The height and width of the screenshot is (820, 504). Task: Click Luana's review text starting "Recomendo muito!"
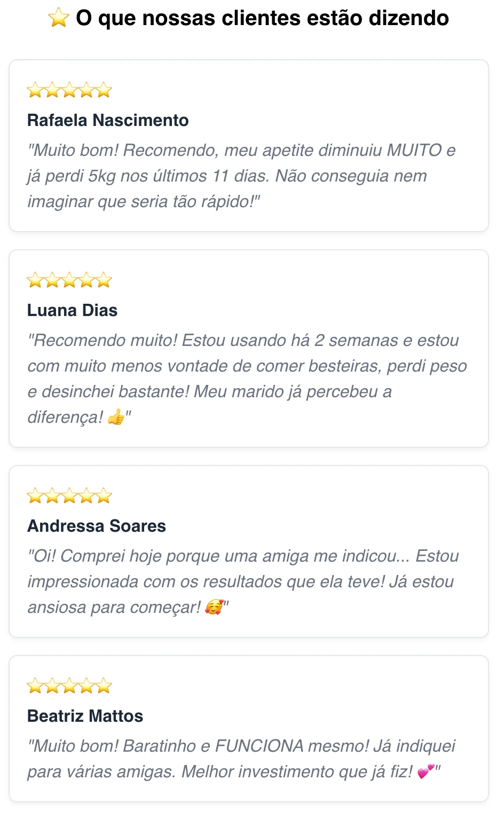(x=246, y=366)
